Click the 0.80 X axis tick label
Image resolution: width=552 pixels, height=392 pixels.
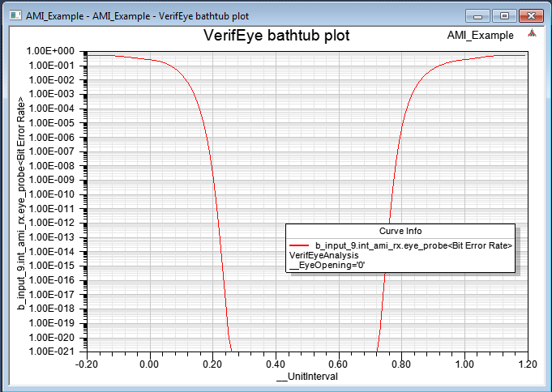pos(401,364)
